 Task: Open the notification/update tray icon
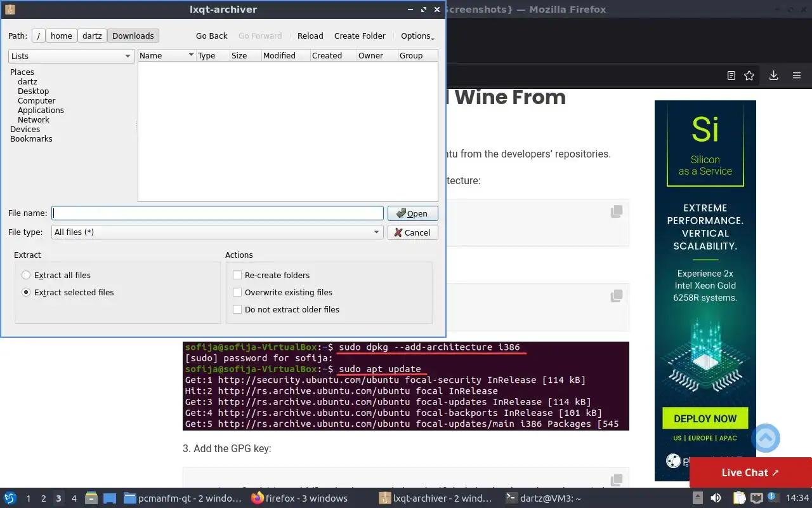(773, 498)
